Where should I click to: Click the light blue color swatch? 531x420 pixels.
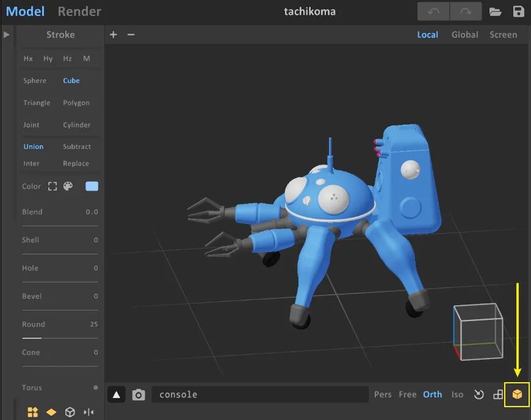92,186
